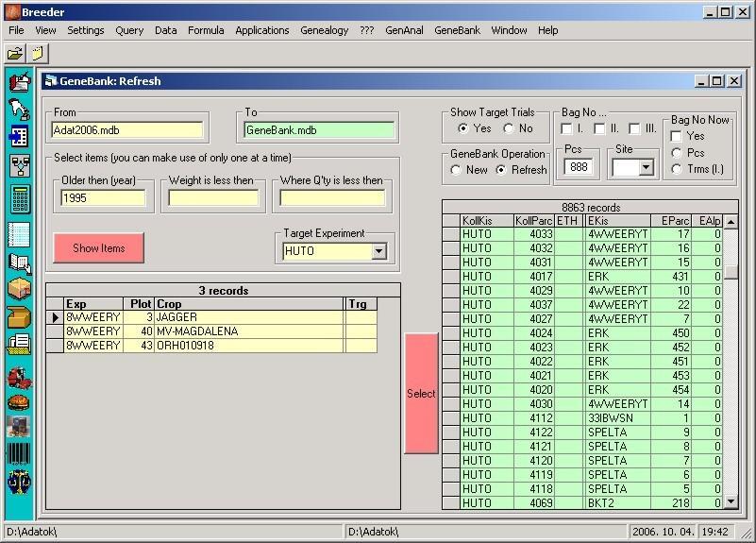Click the records table scrollbar thumb
Image resolution: width=756 pixels, height=543 pixels.
point(731,272)
